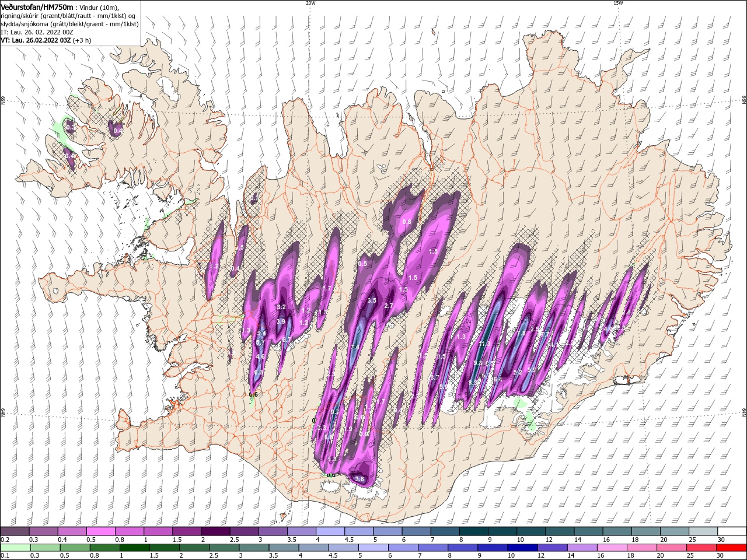Click the 3.5 label in the lower rain legend
The width and height of the screenshot is (747, 560).
273,555
